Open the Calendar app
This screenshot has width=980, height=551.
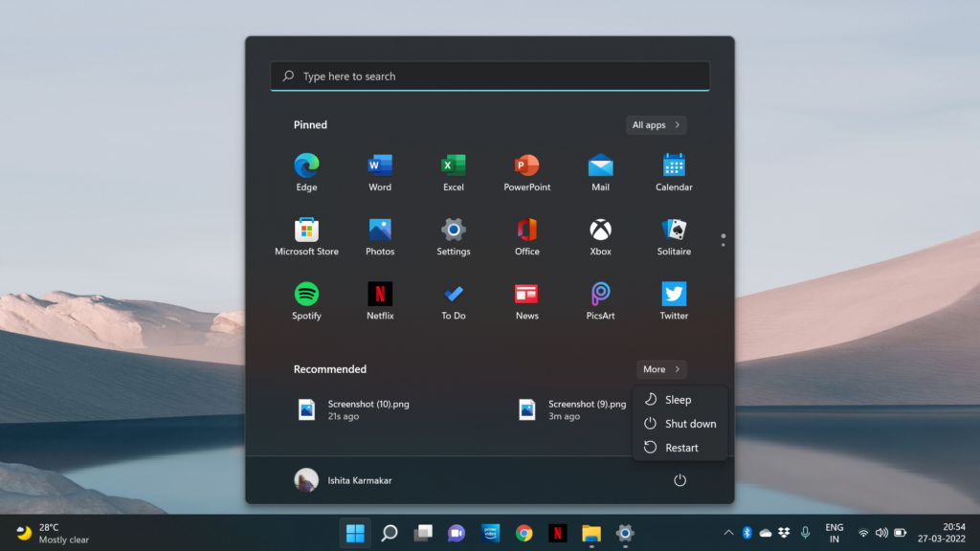[674, 172]
